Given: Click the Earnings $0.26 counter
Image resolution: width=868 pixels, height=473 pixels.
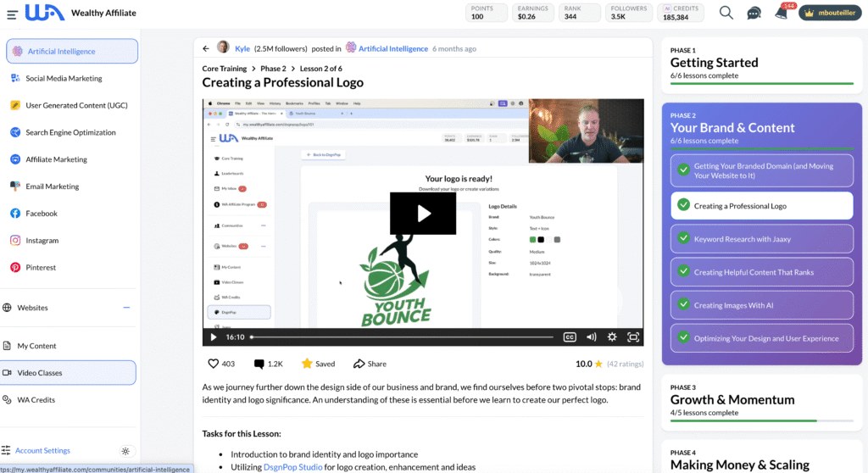Looking at the screenshot, I should click(533, 13).
